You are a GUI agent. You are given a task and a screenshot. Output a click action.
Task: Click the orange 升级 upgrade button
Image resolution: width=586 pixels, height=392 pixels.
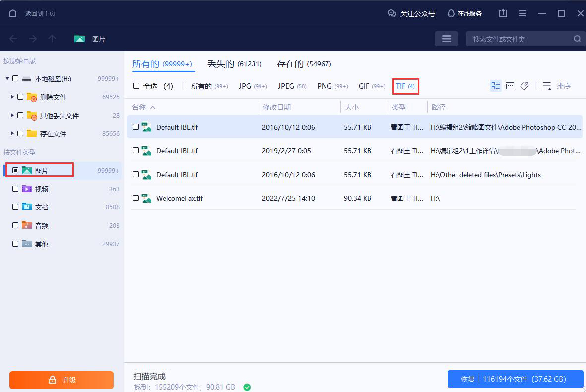(61, 380)
